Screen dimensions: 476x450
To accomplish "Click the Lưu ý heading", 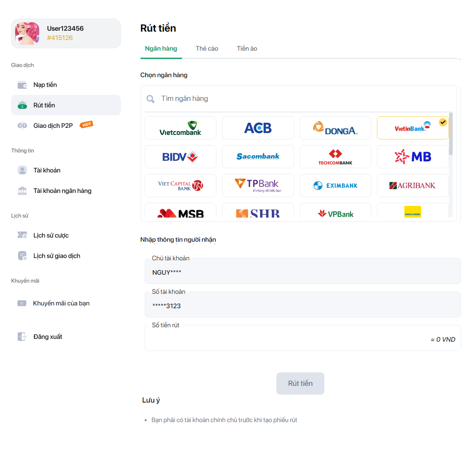I will coord(151,400).
